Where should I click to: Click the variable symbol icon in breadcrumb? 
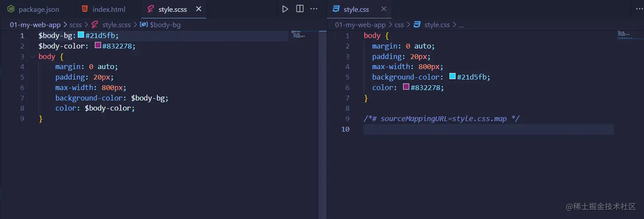click(x=144, y=25)
